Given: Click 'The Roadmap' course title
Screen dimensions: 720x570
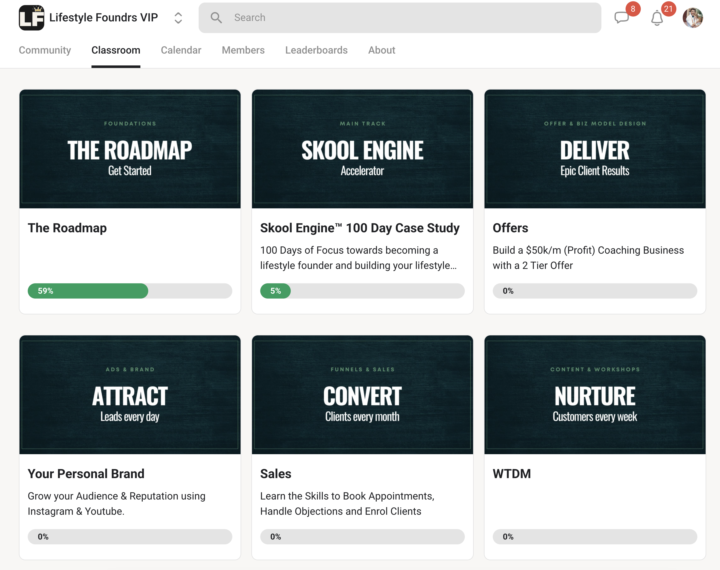Looking at the screenshot, I should (x=67, y=228).
